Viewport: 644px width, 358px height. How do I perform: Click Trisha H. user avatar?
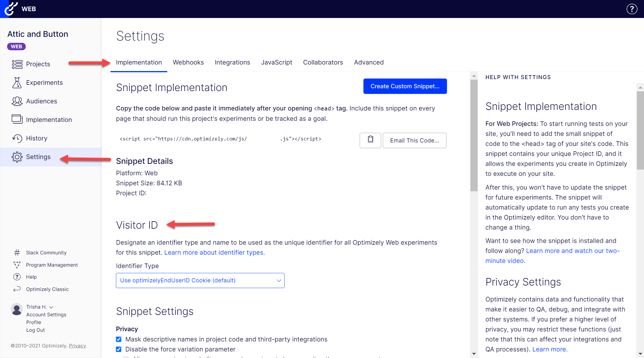click(17, 309)
